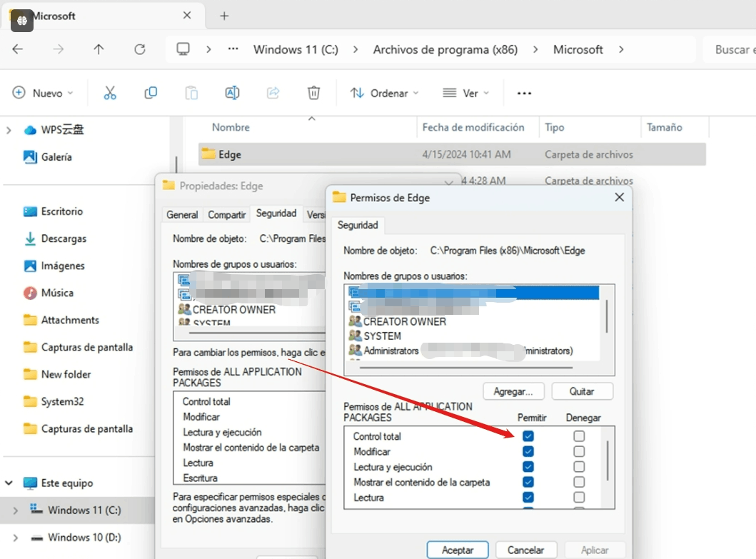Viewport: 756px width, 559px height.
Task: Expand the Windows 11 (C:) tree node
Action: click(16, 510)
